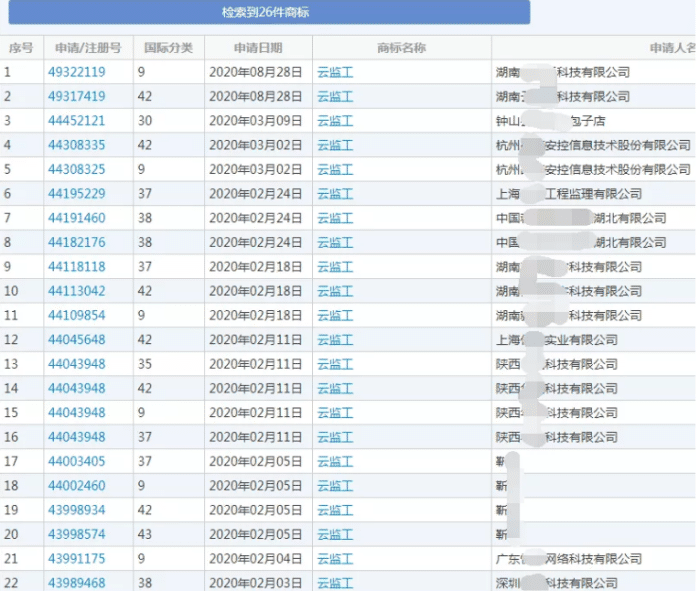
Task: Click 云监工 trademark name in row 21
Action: click(x=335, y=559)
